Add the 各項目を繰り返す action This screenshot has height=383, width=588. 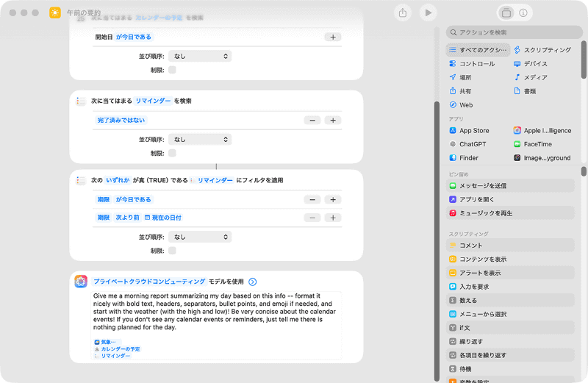click(510, 355)
